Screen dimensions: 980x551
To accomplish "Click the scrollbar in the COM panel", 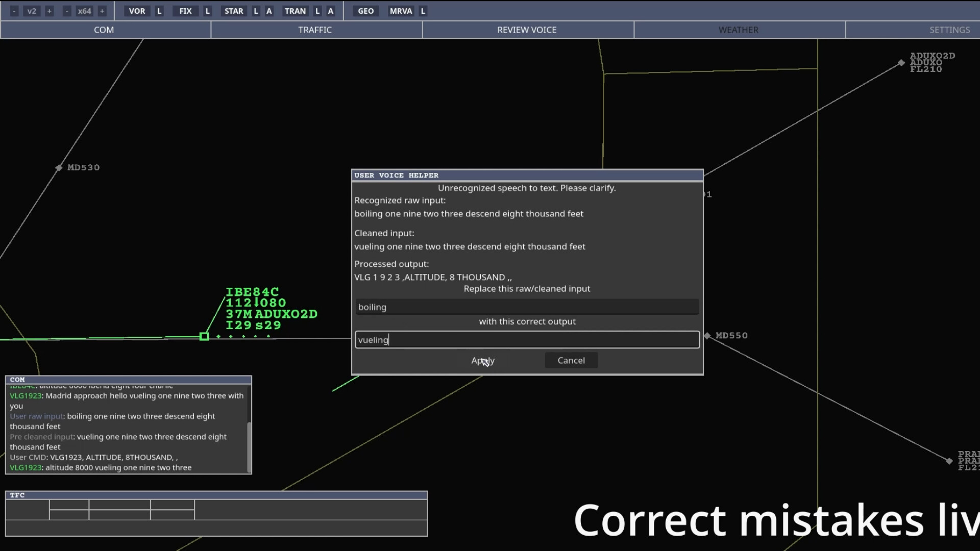I will tap(249, 446).
